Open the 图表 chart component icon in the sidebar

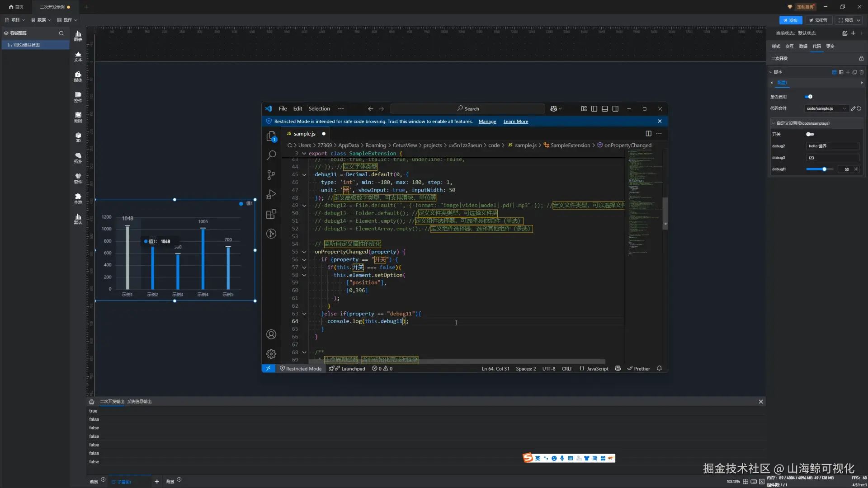coord(78,36)
